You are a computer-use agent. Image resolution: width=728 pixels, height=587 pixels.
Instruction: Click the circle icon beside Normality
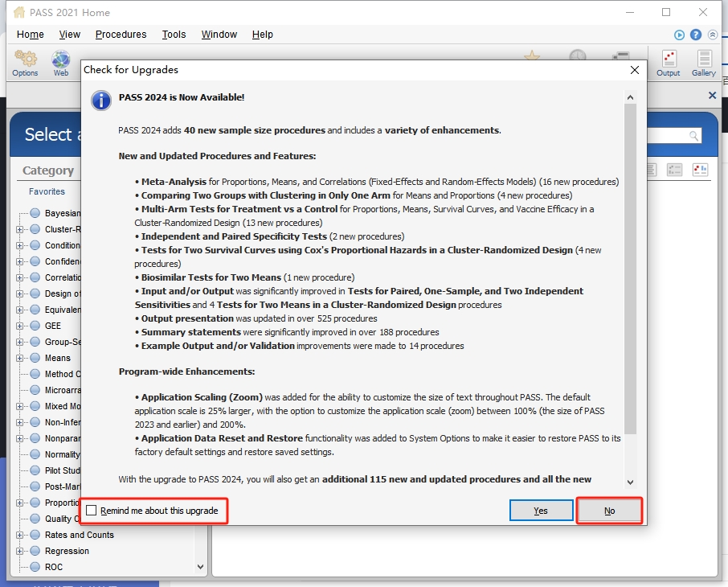pyautogui.click(x=35, y=454)
